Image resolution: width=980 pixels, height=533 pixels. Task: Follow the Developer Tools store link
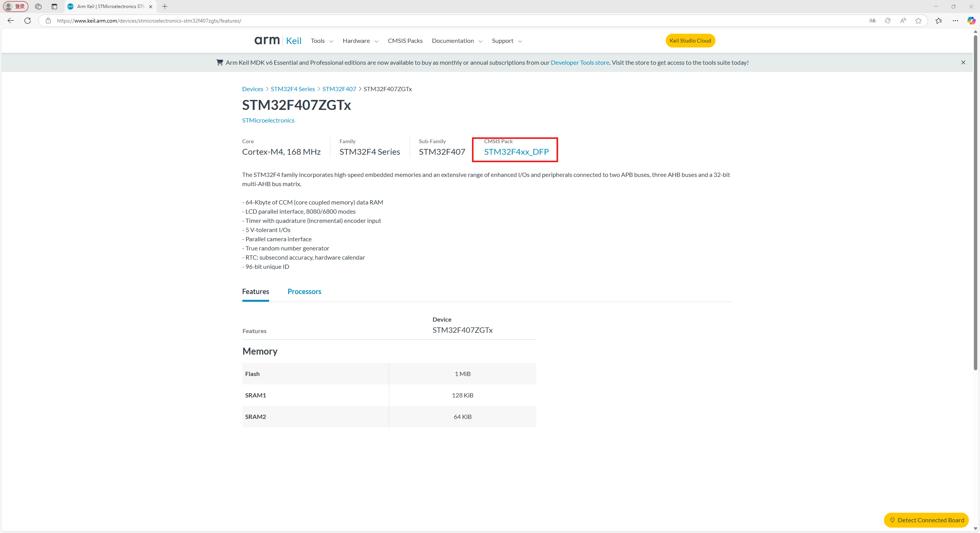pyautogui.click(x=580, y=62)
